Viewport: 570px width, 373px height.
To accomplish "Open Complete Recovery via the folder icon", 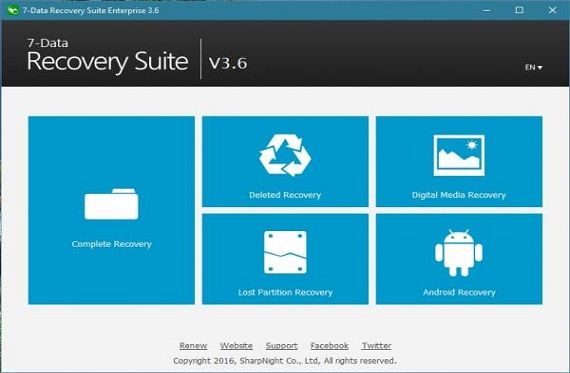I will pos(111,204).
